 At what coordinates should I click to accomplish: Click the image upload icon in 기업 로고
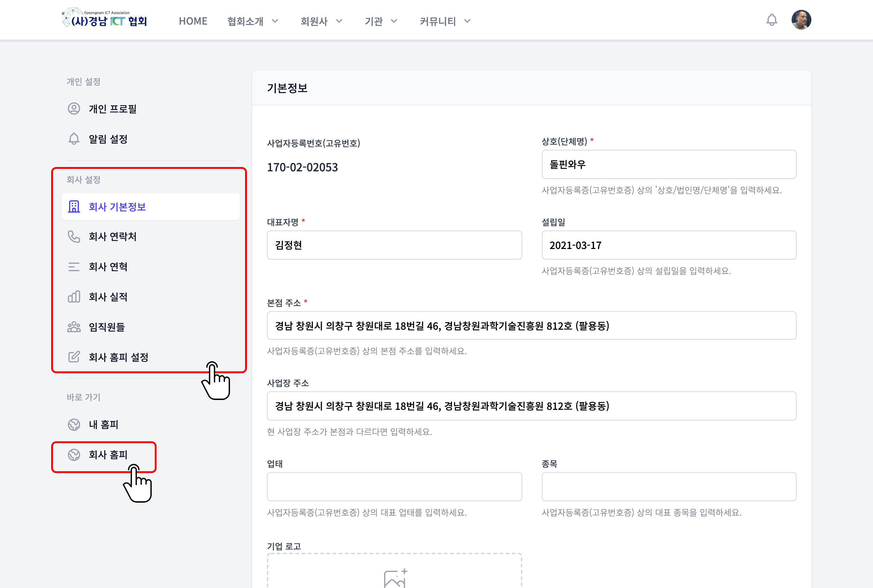395,579
